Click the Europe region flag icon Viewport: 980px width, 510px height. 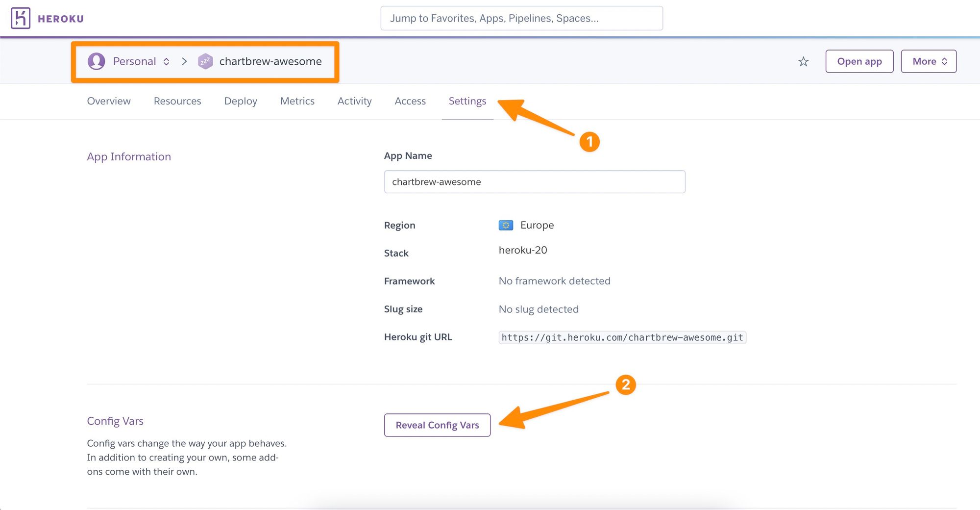point(506,225)
